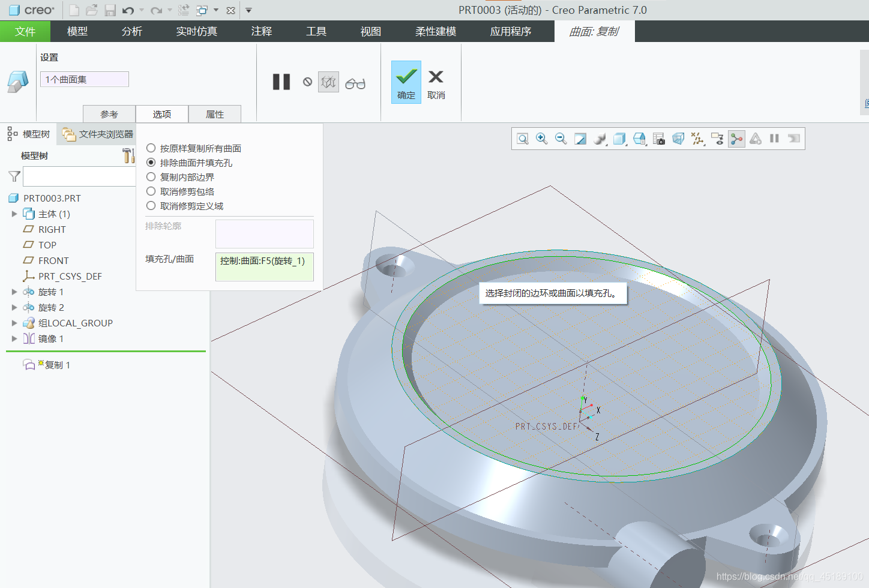
Task: Open the display style shaded-spheres icon
Action: pos(600,139)
